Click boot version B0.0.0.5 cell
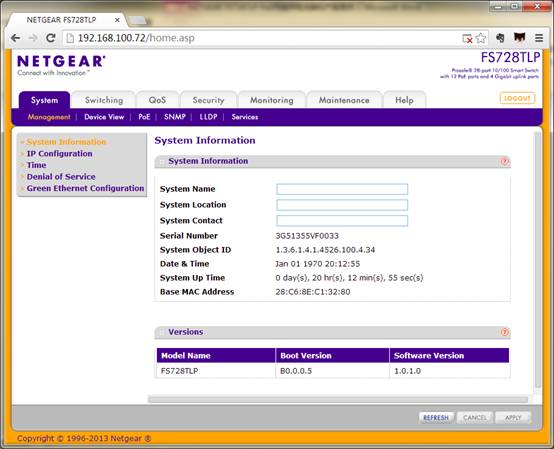The image size is (554, 449). (x=332, y=371)
